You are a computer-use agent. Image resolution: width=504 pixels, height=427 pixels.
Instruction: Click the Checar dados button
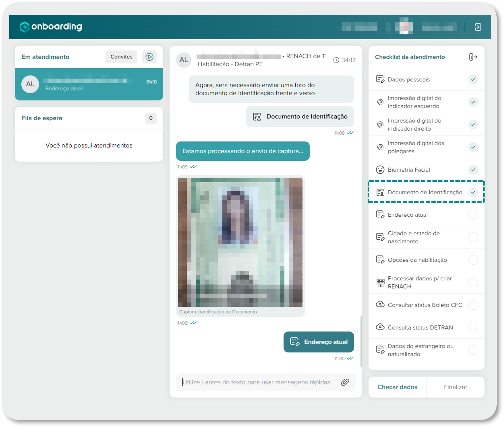pyautogui.click(x=397, y=387)
